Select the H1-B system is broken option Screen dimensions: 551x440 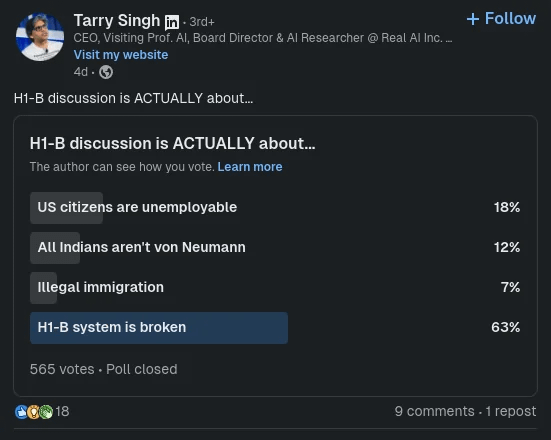(275, 328)
